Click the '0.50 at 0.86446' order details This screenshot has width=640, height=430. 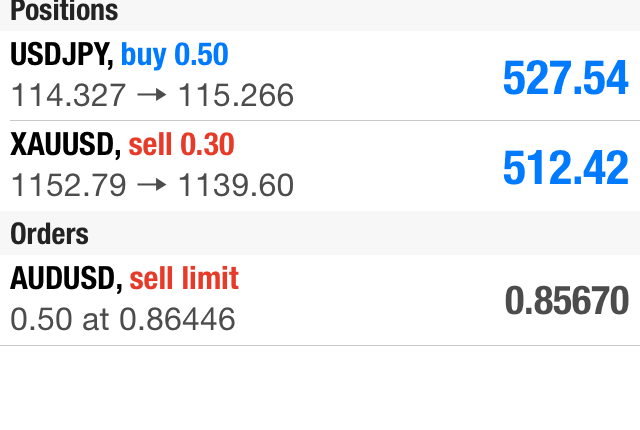click(123, 319)
